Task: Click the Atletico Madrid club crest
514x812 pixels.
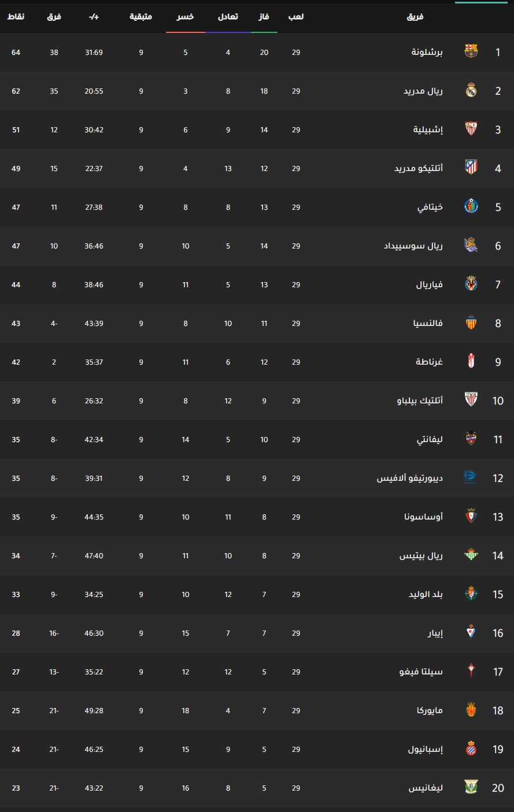Action: coord(471,168)
